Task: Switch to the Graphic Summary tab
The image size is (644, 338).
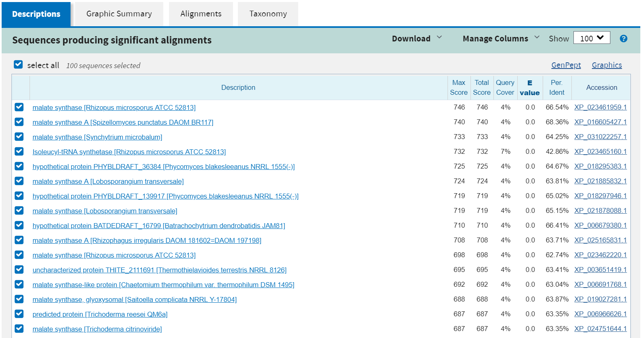Action: click(119, 14)
